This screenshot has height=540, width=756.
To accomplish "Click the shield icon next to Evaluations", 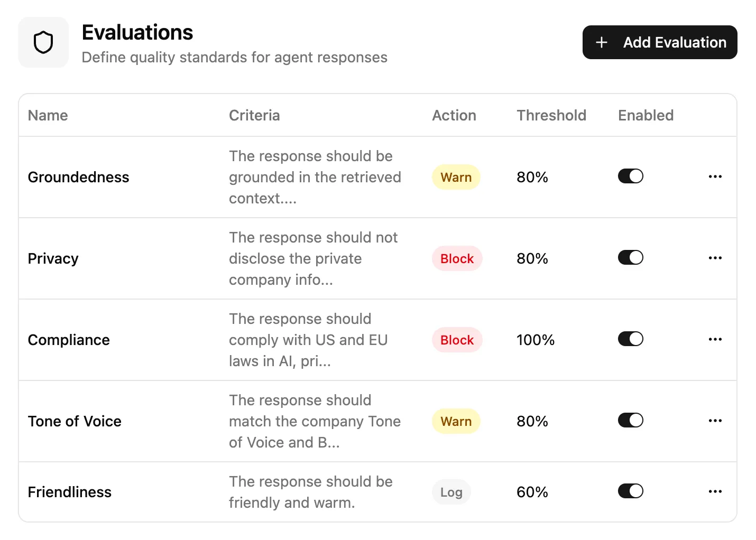I will tap(43, 42).
